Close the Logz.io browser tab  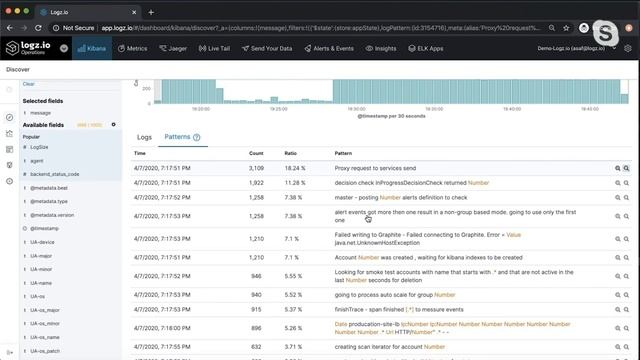click(x=134, y=12)
